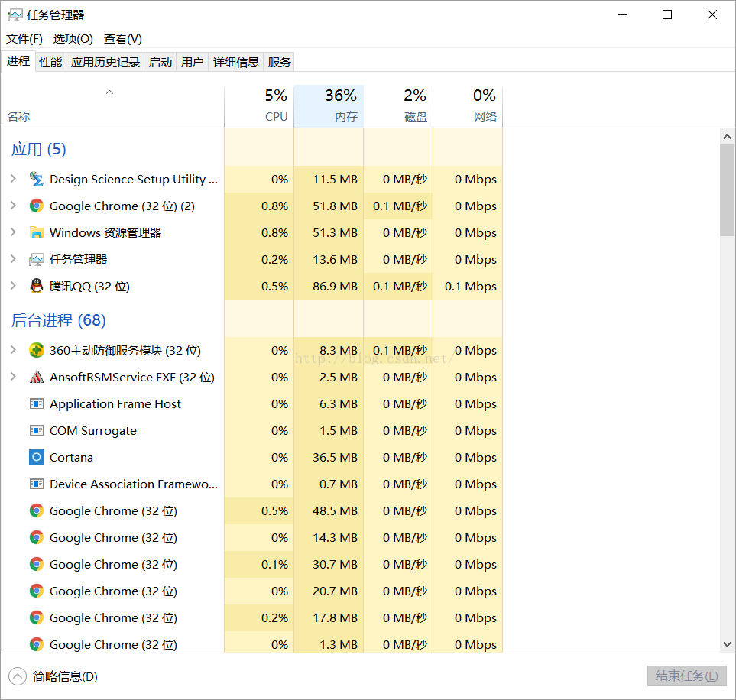The width and height of the screenshot is (736, 700).
Task: Expand the Design Science Setup Utility row
Action: click(13, 179)
